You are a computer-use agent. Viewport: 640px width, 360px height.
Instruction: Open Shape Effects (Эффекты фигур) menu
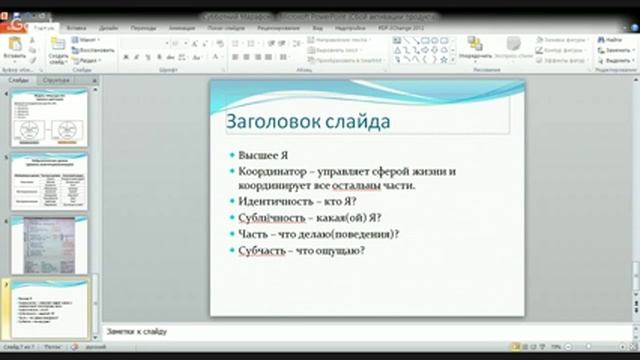click(562, 60)
